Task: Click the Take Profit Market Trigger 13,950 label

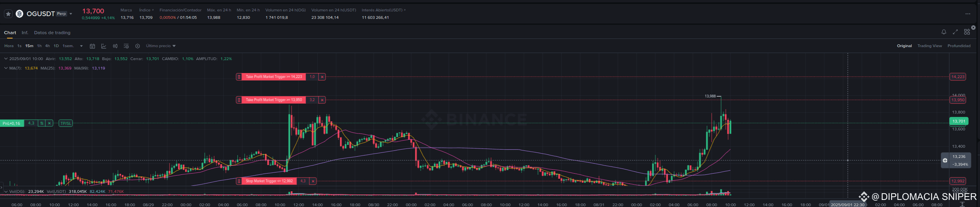Action: pyautogui.click(x=274, y=100)
